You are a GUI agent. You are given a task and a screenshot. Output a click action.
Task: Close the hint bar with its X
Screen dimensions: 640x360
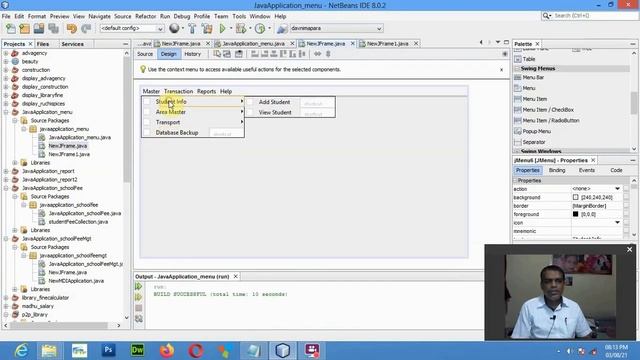click(502, 70)
